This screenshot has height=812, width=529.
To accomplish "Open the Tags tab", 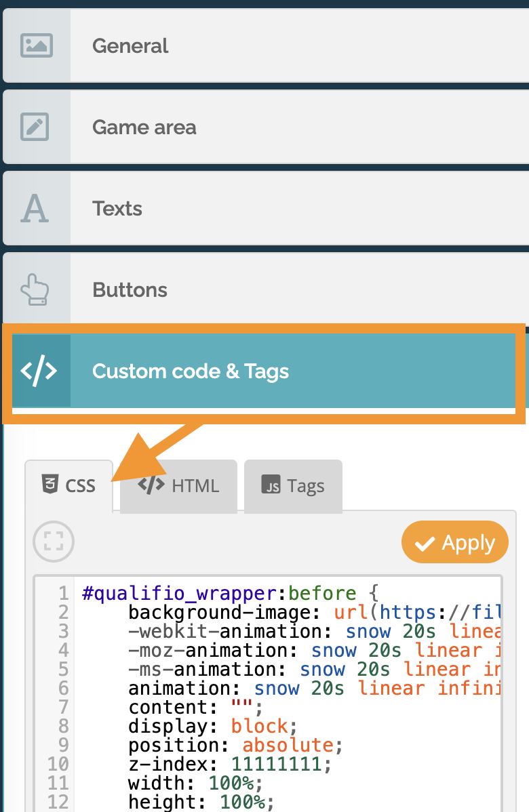I will [x=294, y=486].
